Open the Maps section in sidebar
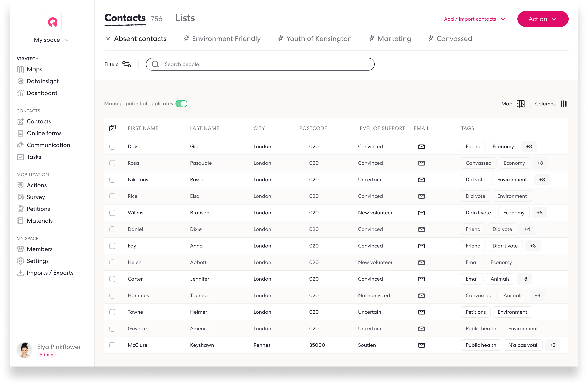This screenshot has height=387, width=588. pos(34,69)
